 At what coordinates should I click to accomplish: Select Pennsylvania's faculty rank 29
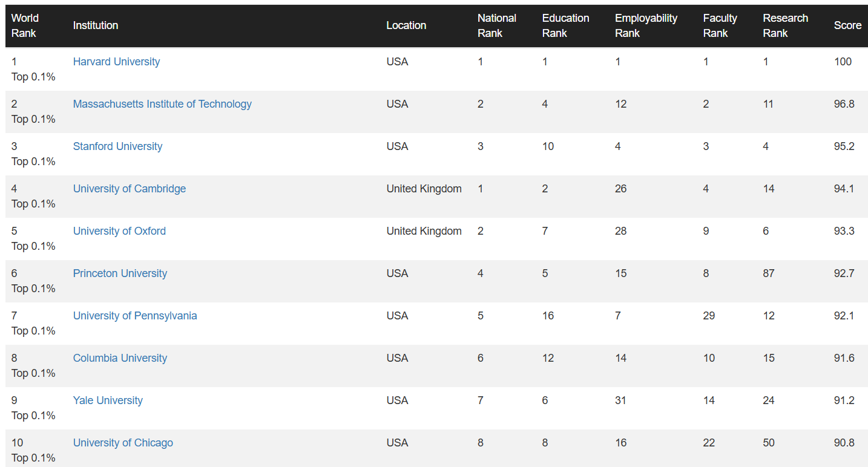pos(709,316)
